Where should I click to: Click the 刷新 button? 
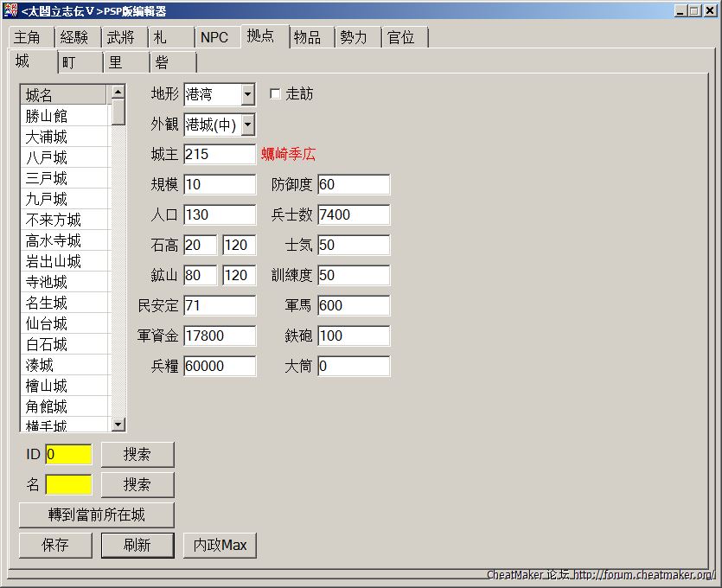click(x=137, y=545)
